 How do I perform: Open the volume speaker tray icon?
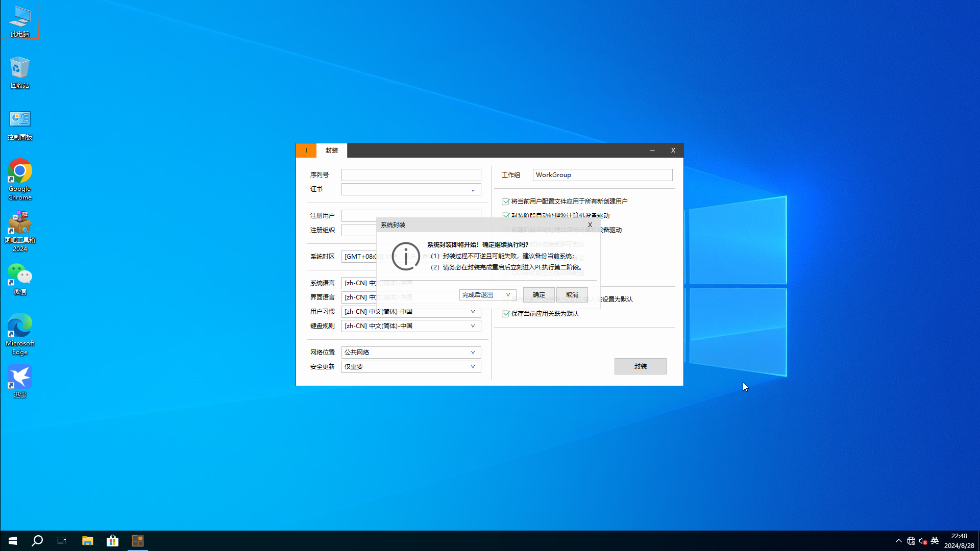click(x=923, y=541)
